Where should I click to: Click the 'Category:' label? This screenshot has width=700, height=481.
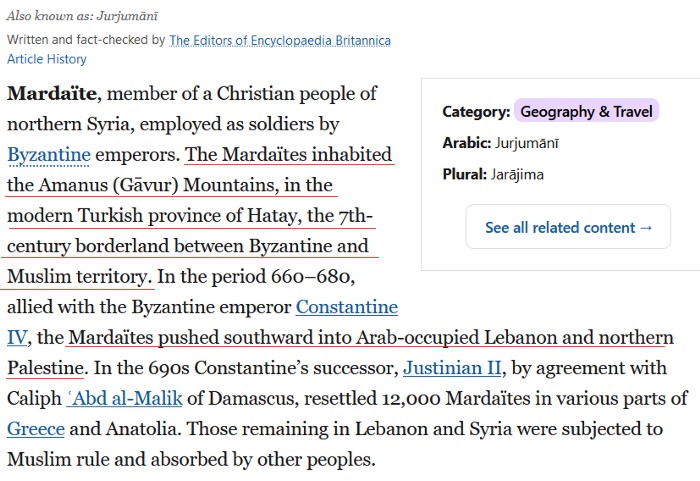[476, 111]
